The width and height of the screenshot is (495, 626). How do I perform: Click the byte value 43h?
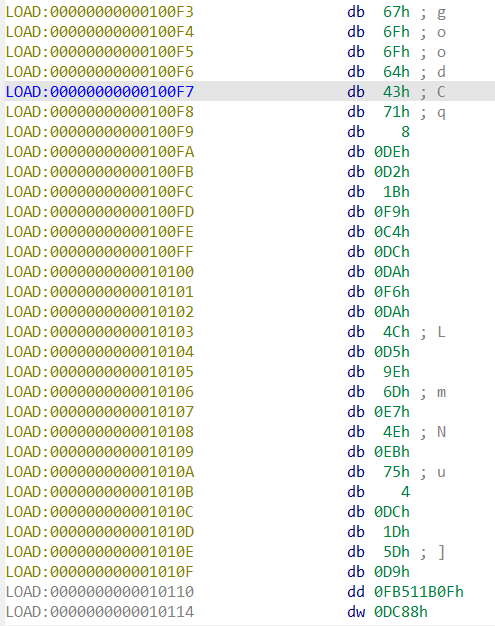(x=396, y=92)
